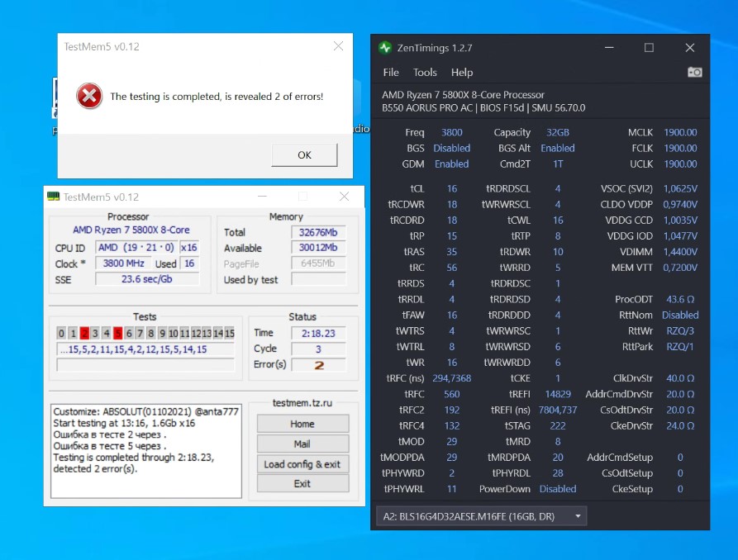
Task: Click the Cmd2T value 1T
Action: tap(558, 164)
